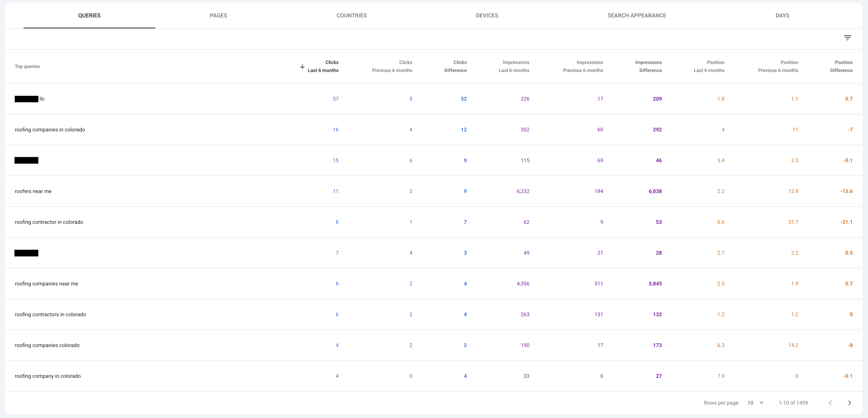Select the Search Appearance tab
Viewport: 868px width, 418px height.
tap(637, 15)
